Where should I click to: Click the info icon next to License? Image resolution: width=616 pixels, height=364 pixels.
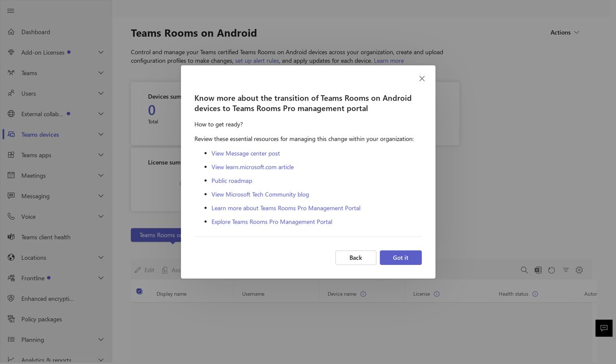[x=437, y=294]
